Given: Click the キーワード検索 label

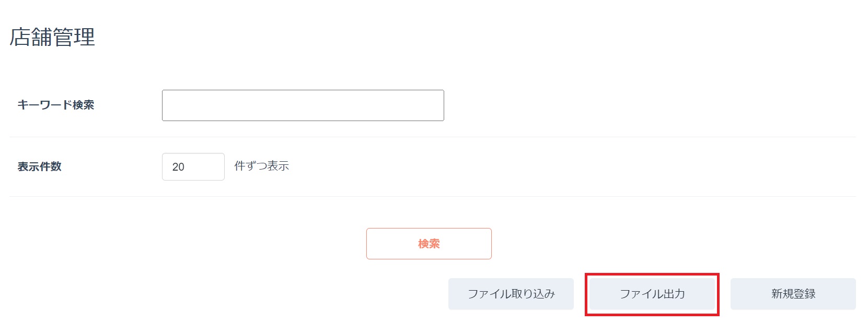Looking at the screenshot, I should pyautogui.click(x=56, y=105).
